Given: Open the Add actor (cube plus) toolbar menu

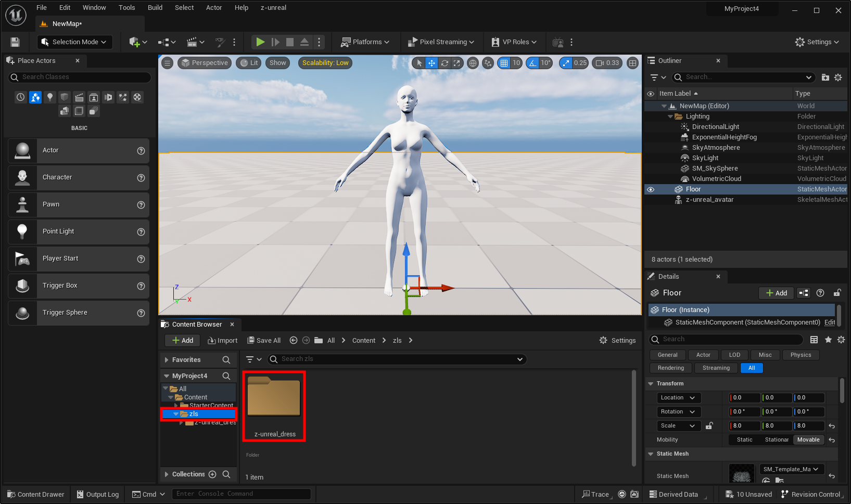Looking at the screenshot, I should tap(138, 42).
